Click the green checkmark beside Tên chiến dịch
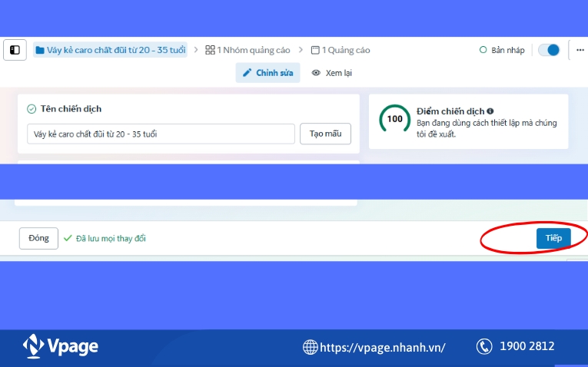This screenshot has width=588, height=367. (32, 109)
